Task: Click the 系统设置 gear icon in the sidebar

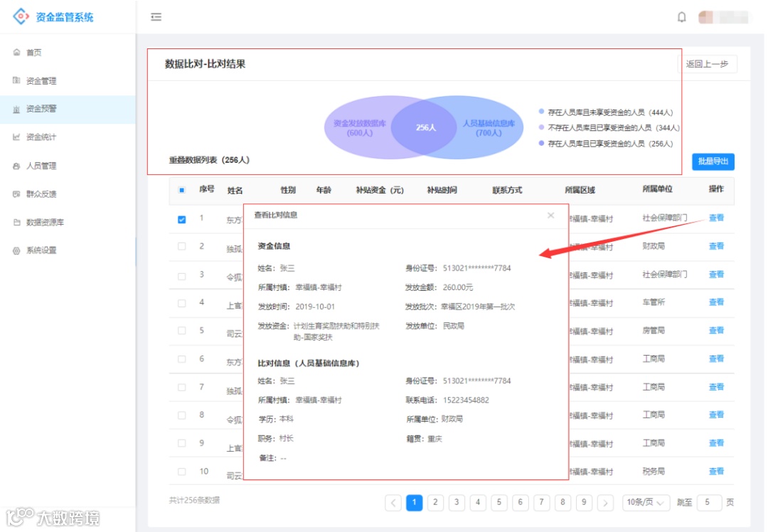Action: (x=16, y=250)
